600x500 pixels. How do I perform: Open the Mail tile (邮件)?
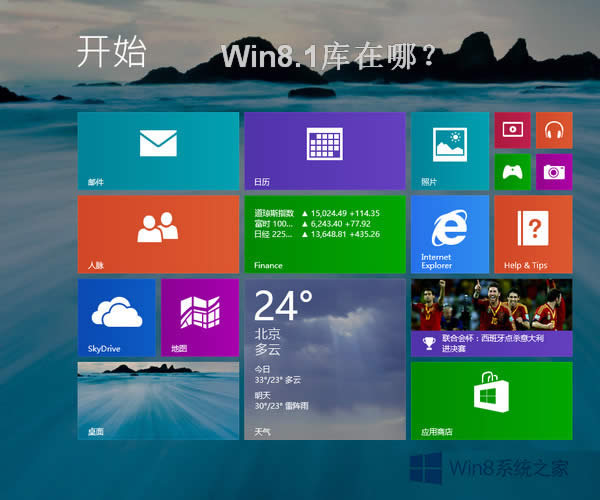pos(158,151)
